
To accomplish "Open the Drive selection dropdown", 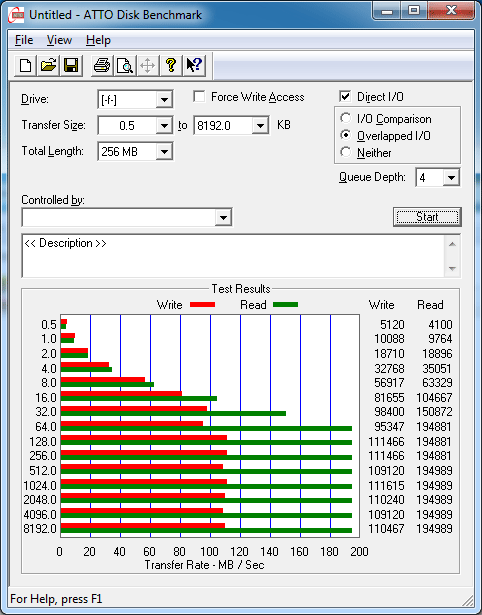I will click(164, 100).
